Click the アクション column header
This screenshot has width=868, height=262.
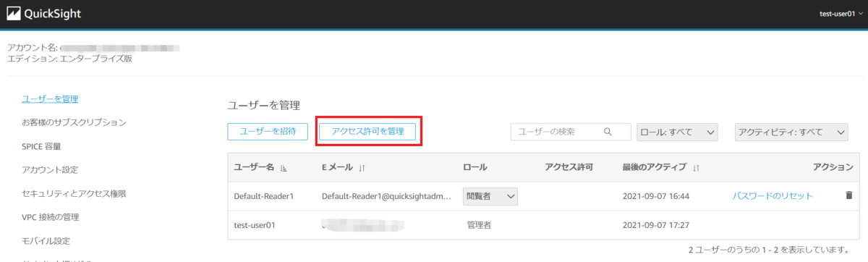pos(833,167)
